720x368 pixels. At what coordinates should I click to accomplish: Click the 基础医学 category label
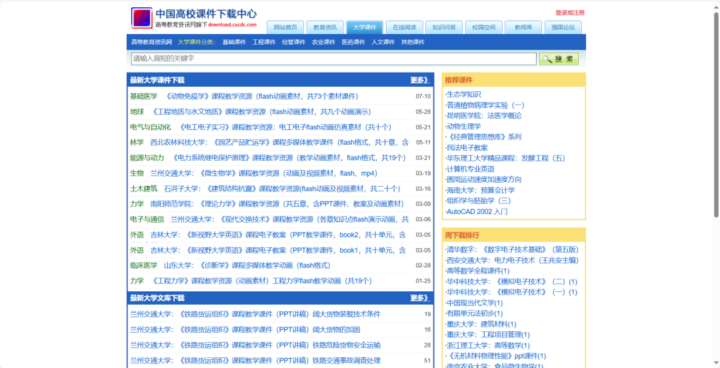[x=144, y=96]
